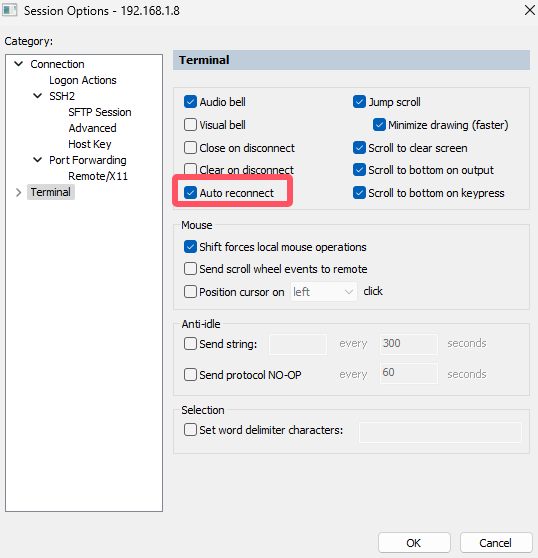Image resolution: width=538 pixels, height=558 pixels.
Task: Click the OK button
Action: [x=414, y=543]
